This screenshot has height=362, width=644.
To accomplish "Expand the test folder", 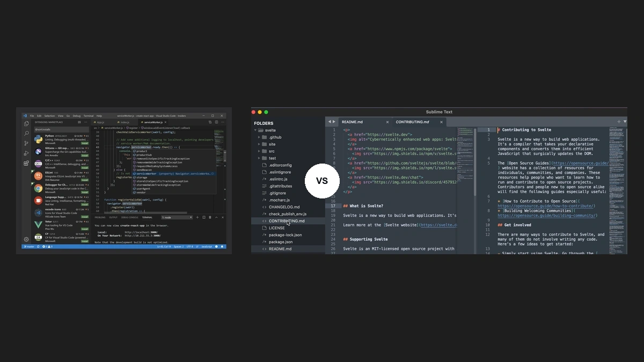I will pos(259,158).
